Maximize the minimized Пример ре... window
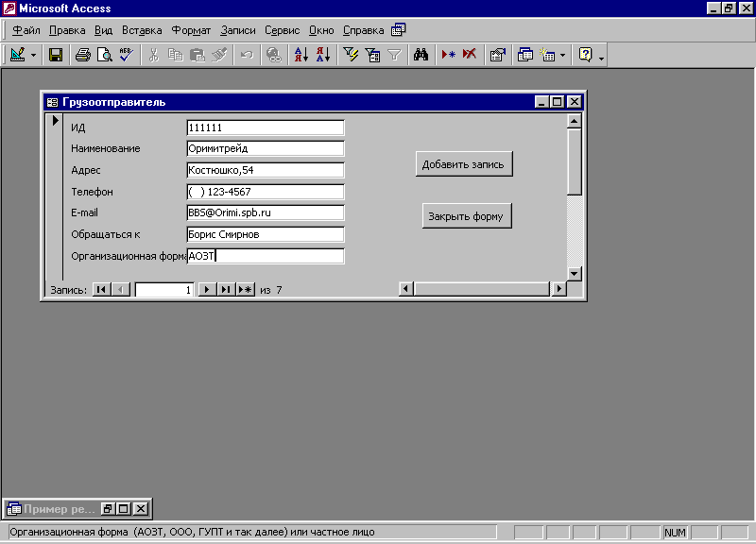 point(124,508)
